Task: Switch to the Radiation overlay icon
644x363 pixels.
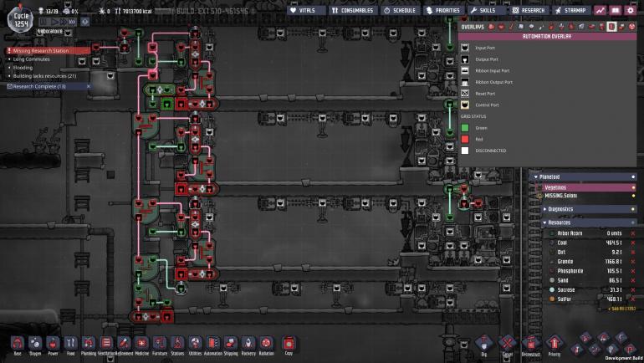Action: [x=631, y=27]
